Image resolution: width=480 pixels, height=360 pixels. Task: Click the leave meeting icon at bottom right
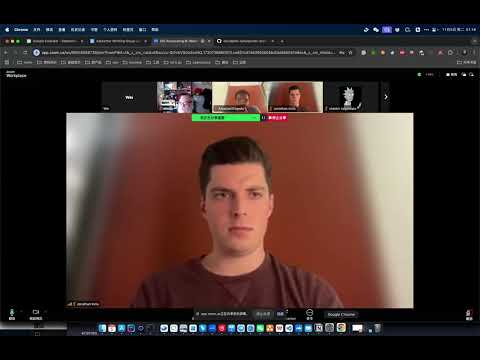(x=469, y=313)
